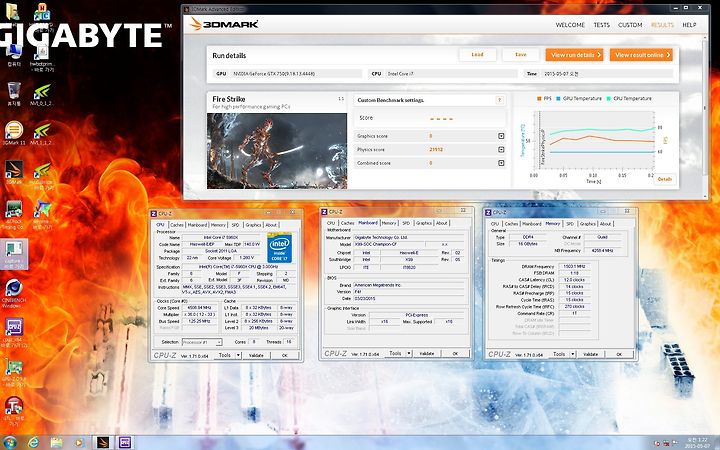Screen dimensions: 720x450
Task: Click the Save button in Run details
Action: coord(520,55)
